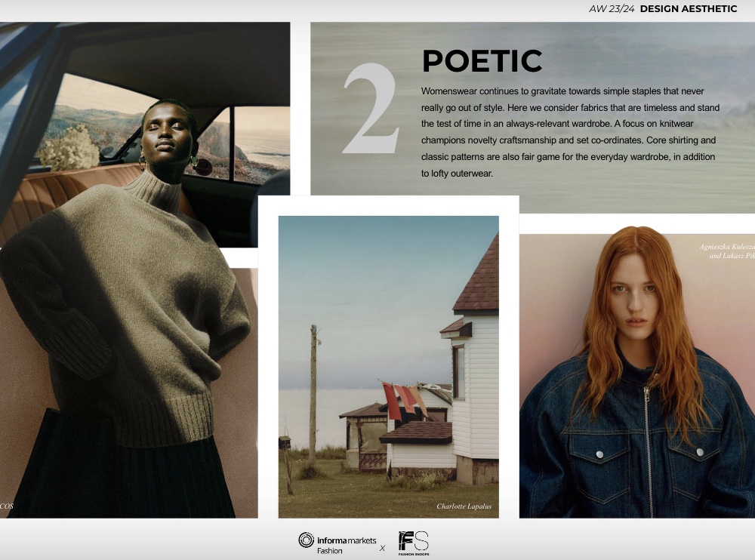Screen dimensions: 755x560
Task: Click the informa markets circular logo icon
Action: pyautogui.click(x=306, y=540)
